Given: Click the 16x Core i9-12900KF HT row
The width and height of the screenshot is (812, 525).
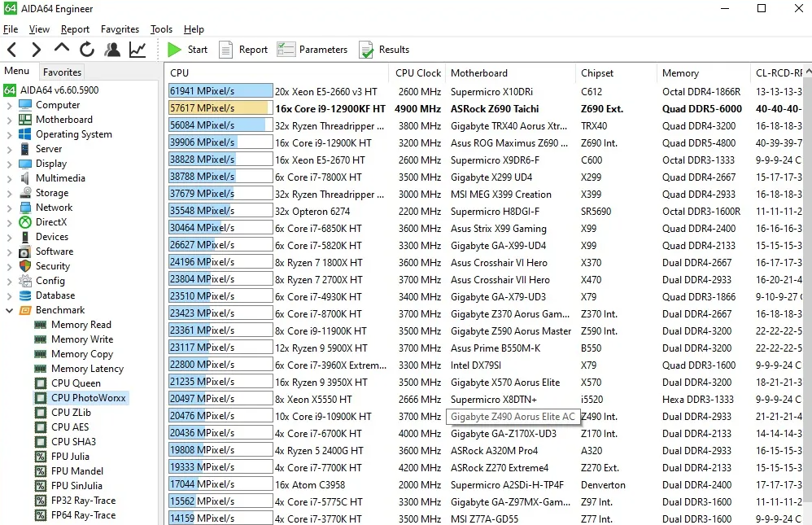Looking at the screenshot, I should [x=483, y=108].
